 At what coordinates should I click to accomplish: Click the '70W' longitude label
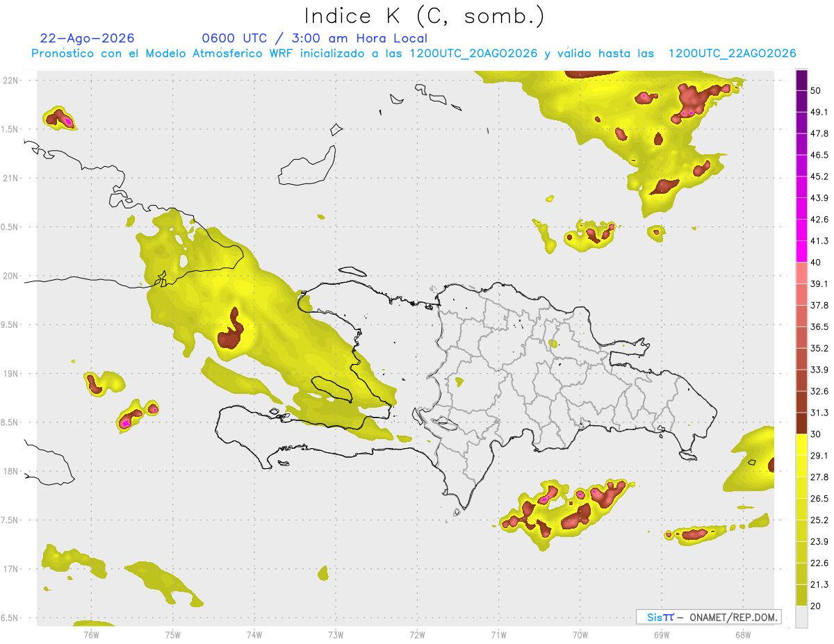pyautogui.click(x=580, y=634)
